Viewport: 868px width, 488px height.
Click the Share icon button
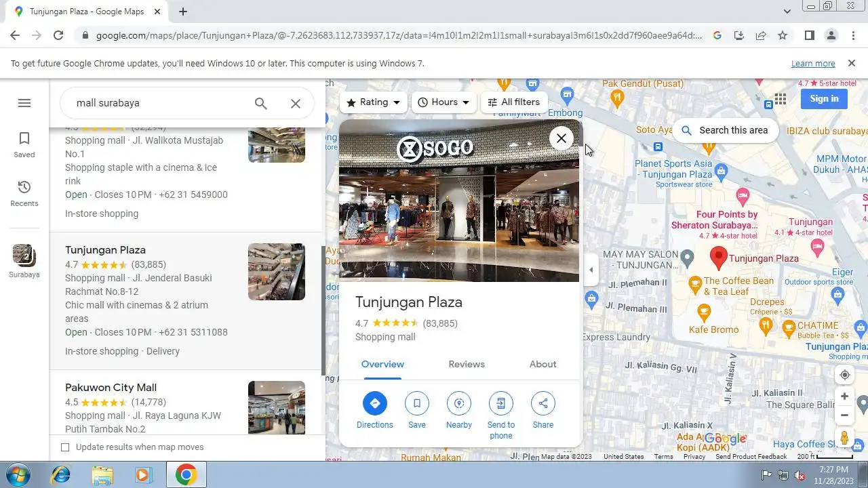(543, 403)
